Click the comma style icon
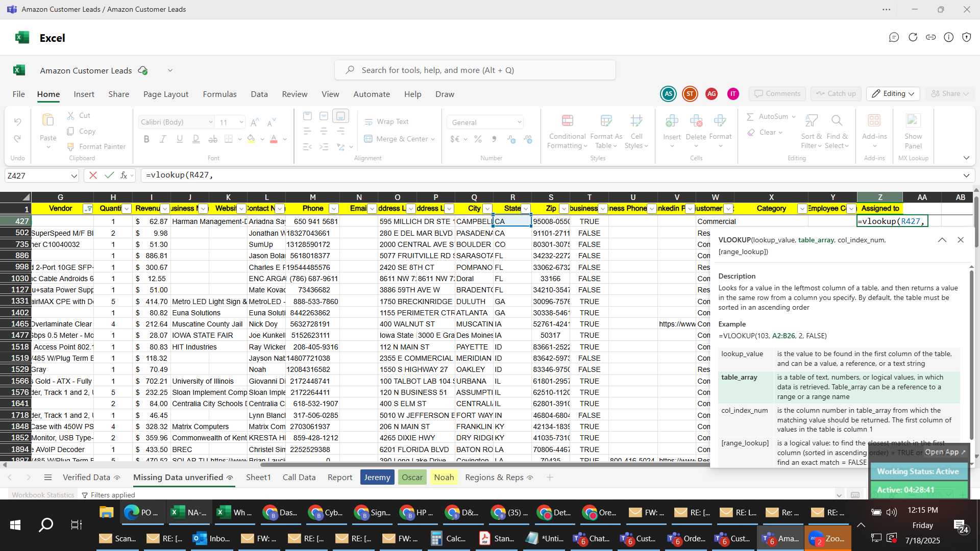Image resolution: width=980 pixels, height=551 pixels. (x=494, y=139)
